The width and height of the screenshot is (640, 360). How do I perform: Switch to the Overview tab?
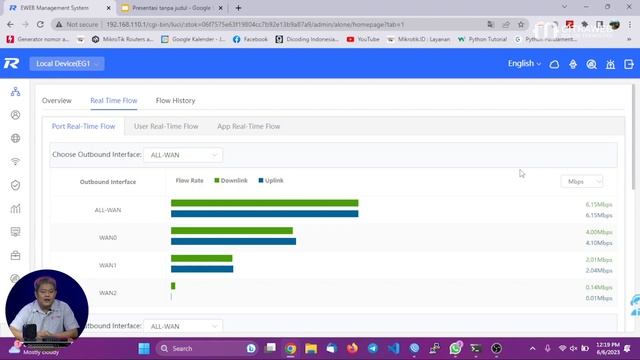(57, 100)
